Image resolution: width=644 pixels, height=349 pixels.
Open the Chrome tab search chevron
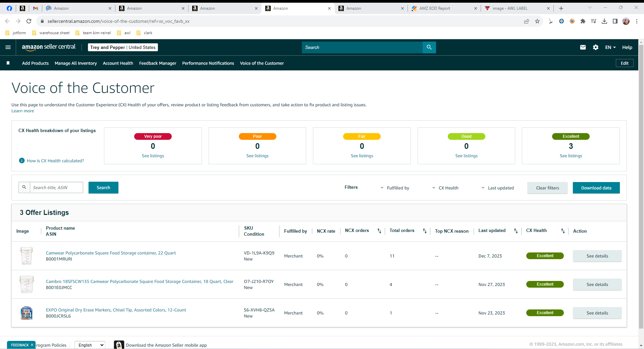coord(590,8)
